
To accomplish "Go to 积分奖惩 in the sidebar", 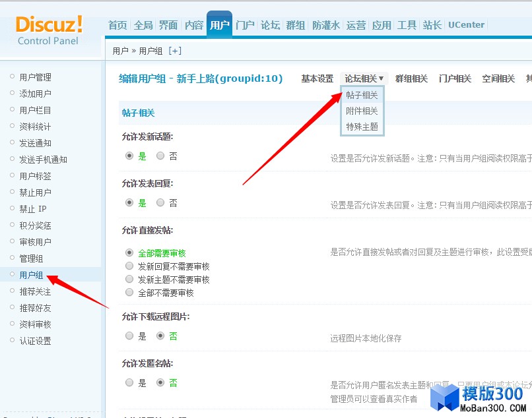I will 35,225.
